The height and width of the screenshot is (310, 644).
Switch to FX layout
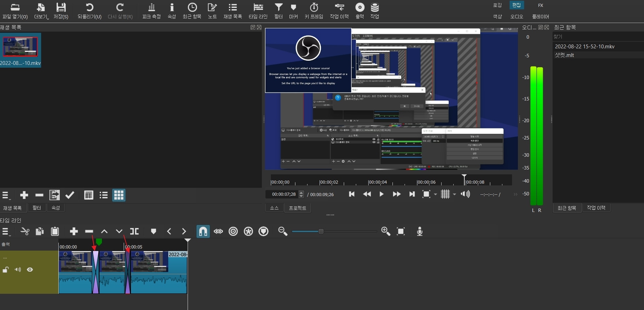(x=541, y=5)
